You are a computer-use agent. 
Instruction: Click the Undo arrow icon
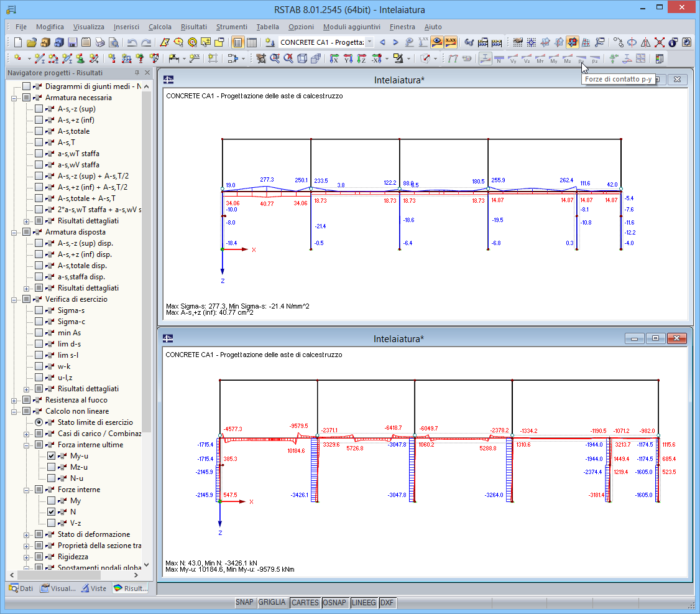tap(132, 42)
